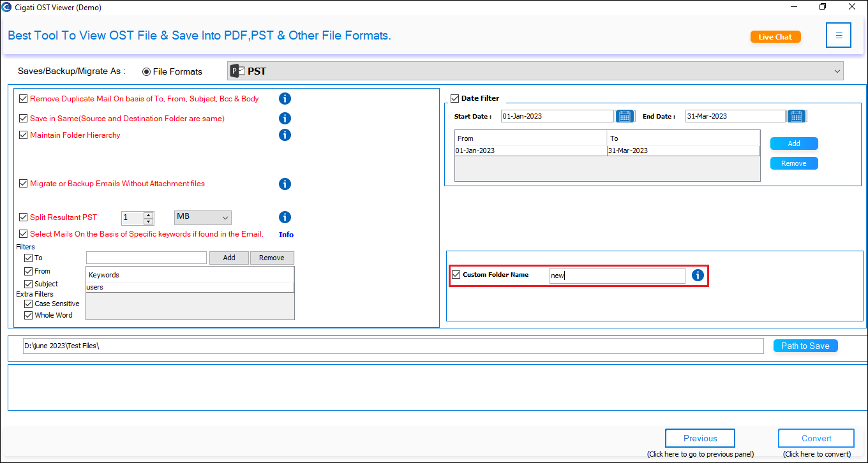Go back with the Previous button
The image size is (868, 463).
(x=700, y=438)
